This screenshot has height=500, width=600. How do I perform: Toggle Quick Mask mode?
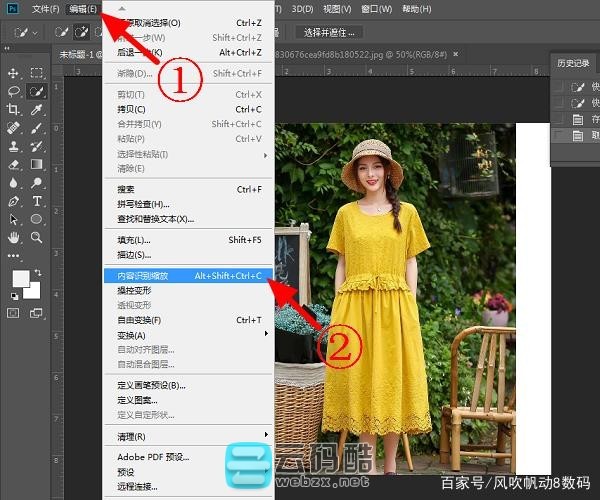point(14,314)
